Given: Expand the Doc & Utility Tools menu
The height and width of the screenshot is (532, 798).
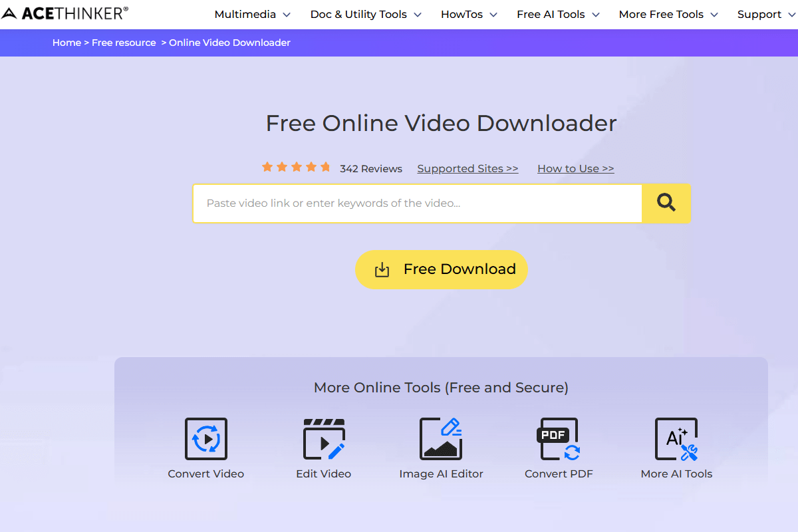Looking at the screenshot, I should point(366,15).
